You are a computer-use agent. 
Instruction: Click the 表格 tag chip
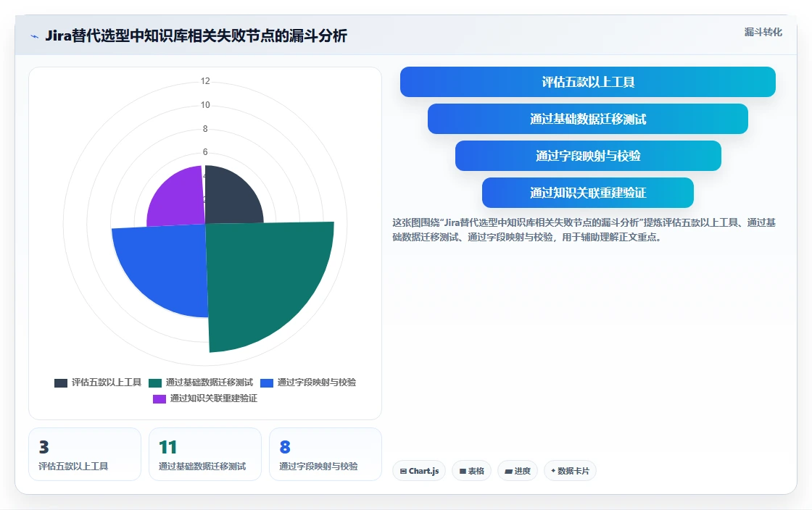[x=472, y=471]
